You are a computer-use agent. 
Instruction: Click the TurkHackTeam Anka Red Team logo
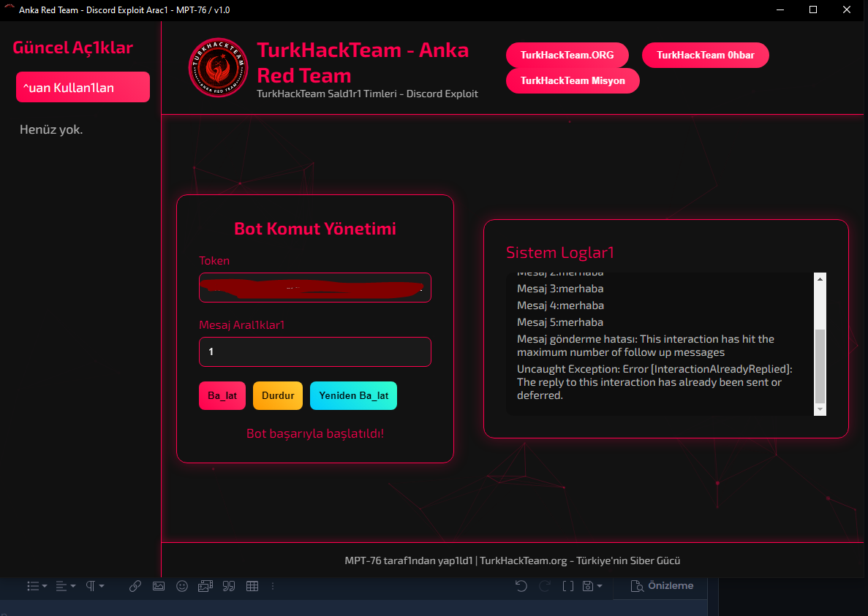(x=218, y=67)
